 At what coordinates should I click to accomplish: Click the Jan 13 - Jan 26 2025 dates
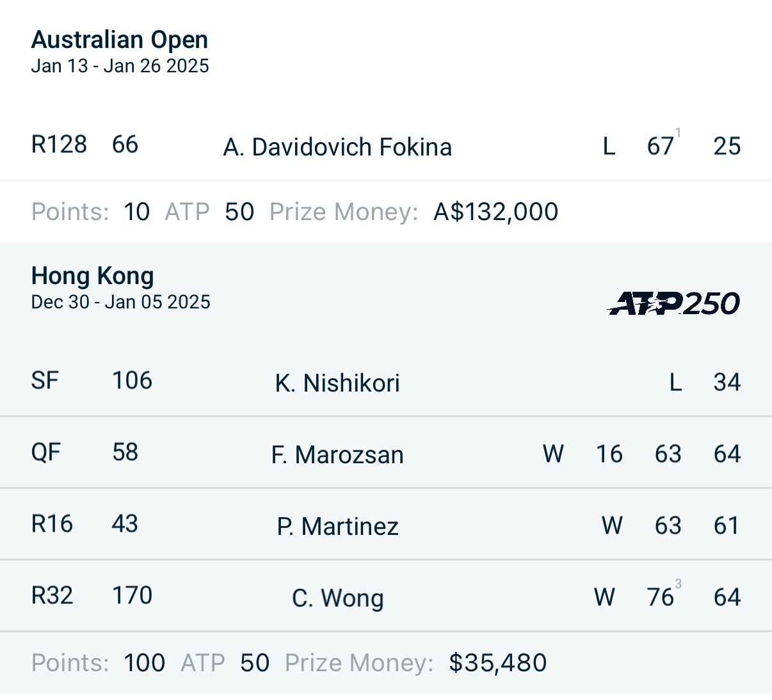click(120, 66)
